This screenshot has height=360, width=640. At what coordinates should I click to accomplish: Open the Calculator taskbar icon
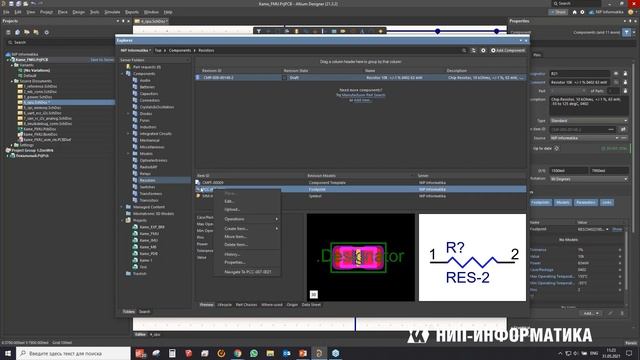click(x=172, y=353)
